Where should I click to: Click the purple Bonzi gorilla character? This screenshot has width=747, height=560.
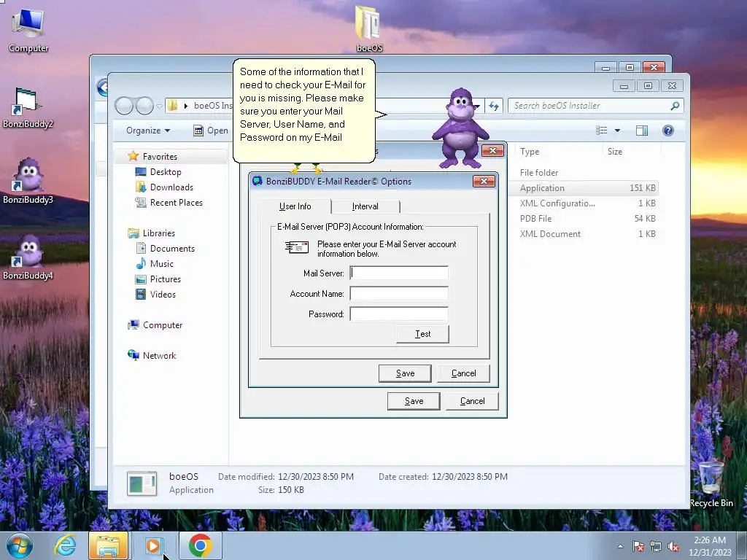pos(460,128)
